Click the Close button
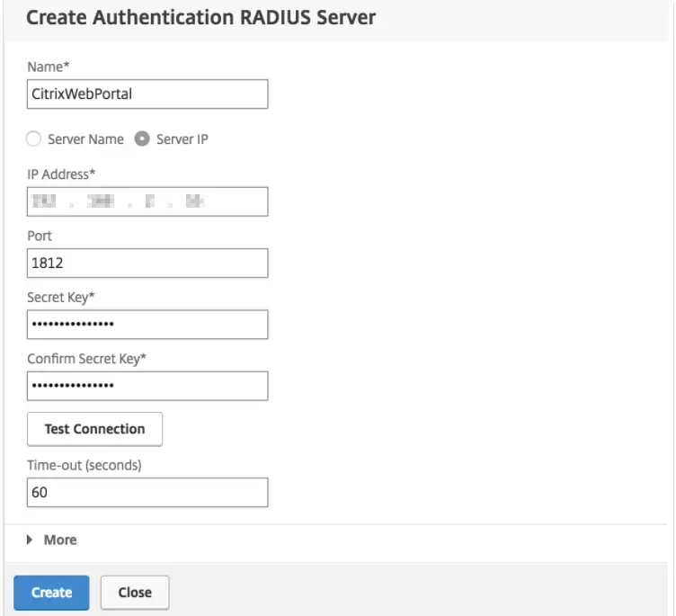The width and height of the screenshot is (676, 616). (135, 593)
